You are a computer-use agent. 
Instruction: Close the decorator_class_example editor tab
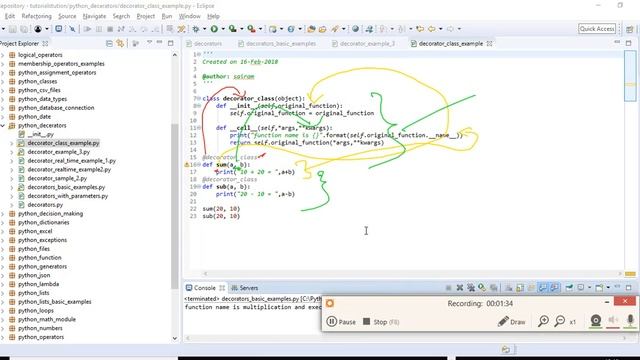489,43
